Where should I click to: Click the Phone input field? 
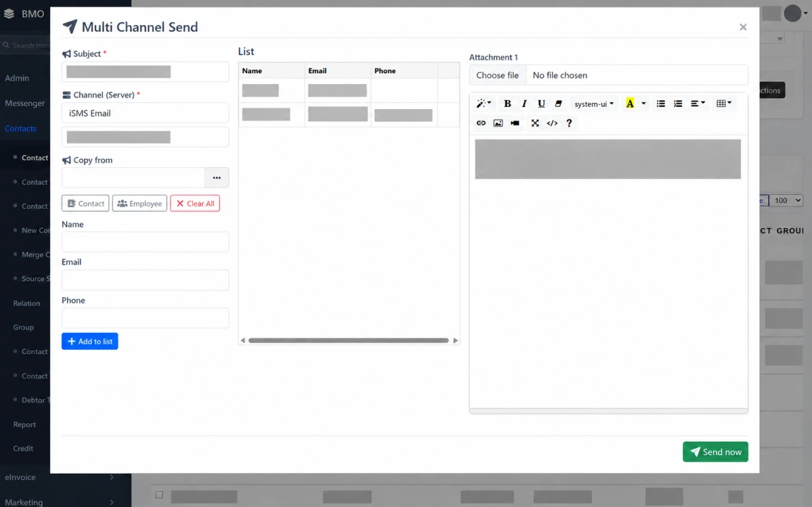(145, 318)
